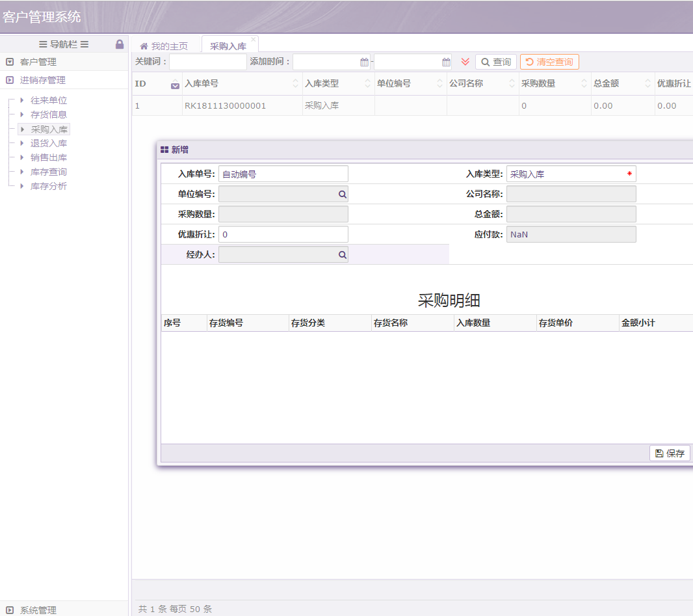The height and width of the screenshot is (616, 693).
Task: Open the end date calendar picker
Action: pos(446,62)
